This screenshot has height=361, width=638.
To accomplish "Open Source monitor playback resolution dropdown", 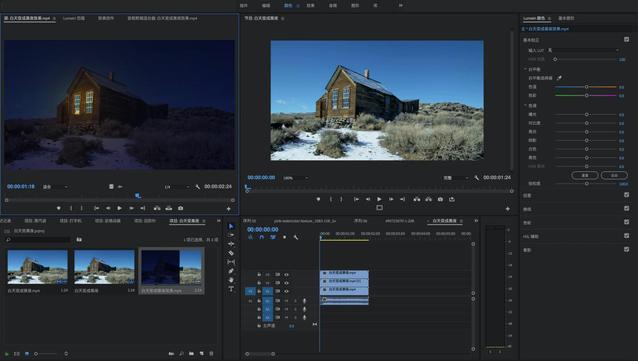I will [x=177, y=187].
